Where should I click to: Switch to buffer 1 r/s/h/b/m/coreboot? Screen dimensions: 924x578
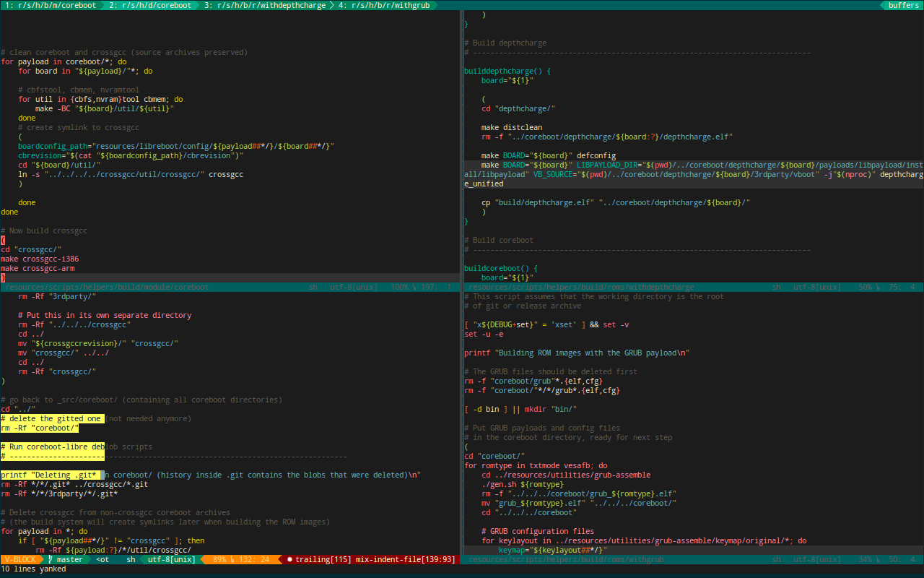(x=50, y=5)
